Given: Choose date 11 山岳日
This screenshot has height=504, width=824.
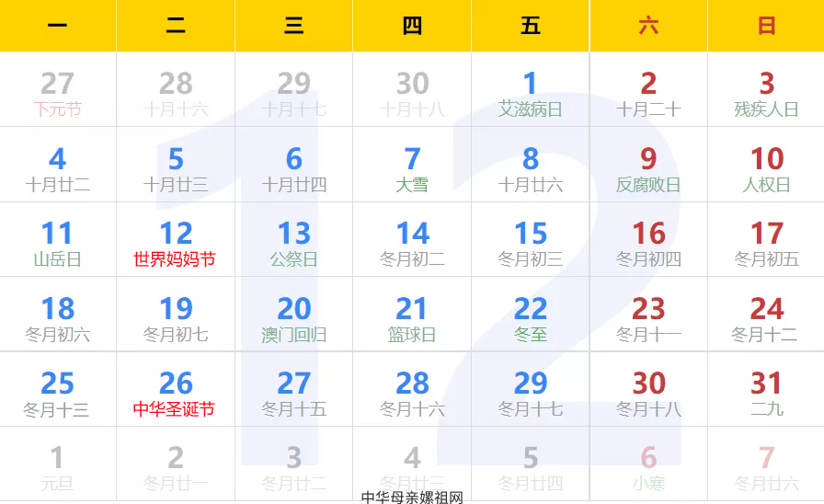Looking at the screenshot, I should coord(58,240).
